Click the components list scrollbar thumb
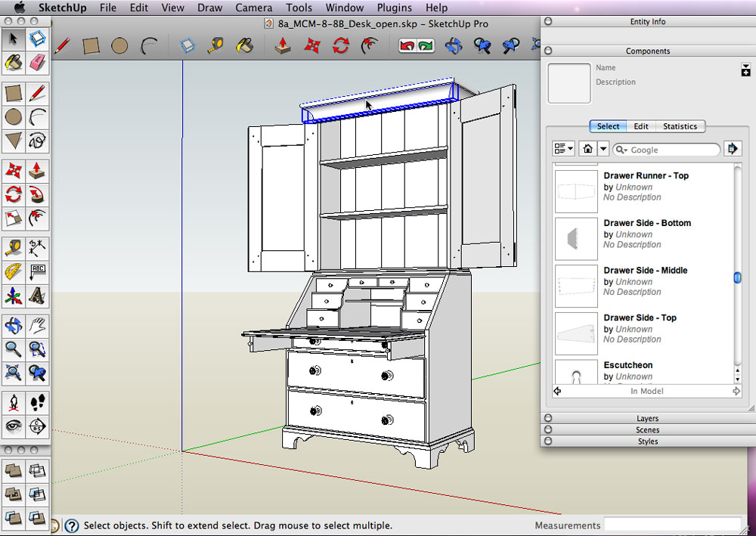The width and height of the screenshot is (756, 536). (x=738, y=277)
